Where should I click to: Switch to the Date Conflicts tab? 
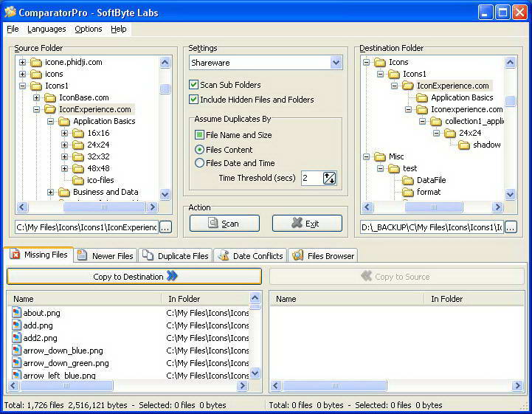click(250, 255)
